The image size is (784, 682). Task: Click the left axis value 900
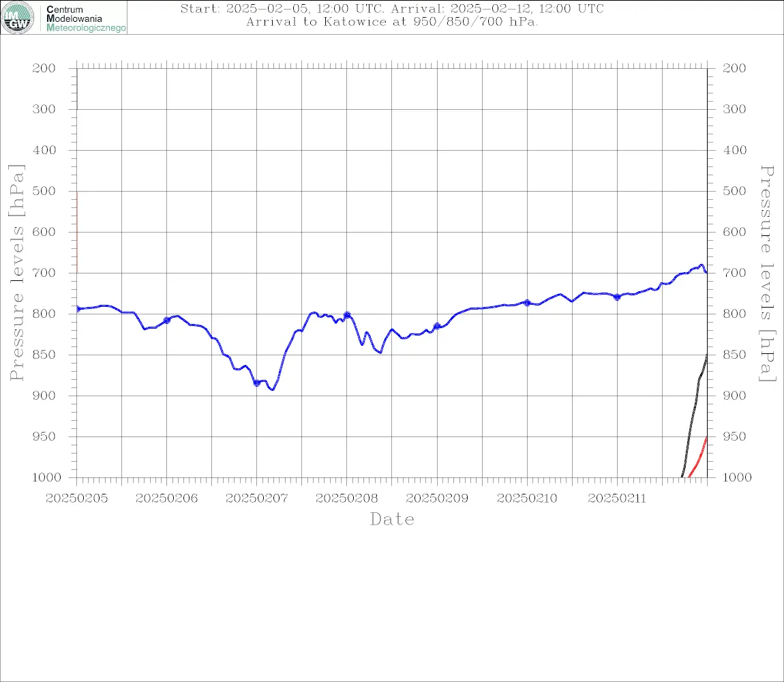click(44, 396)
